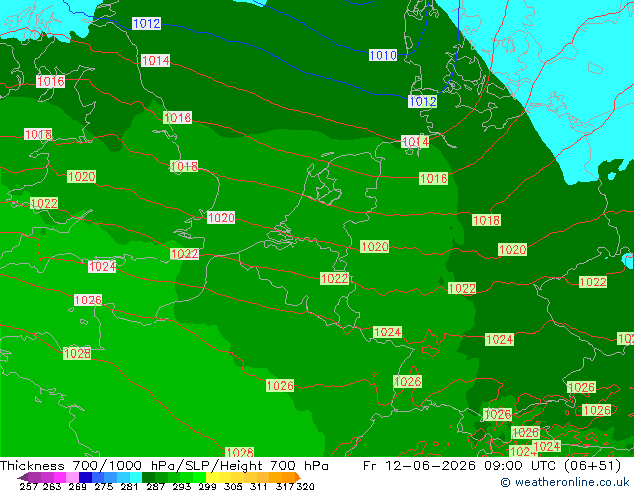Screen dimensions: 634x490
Task: Open the weatheronline.co.uk copyright link
Action: (565, 482)
